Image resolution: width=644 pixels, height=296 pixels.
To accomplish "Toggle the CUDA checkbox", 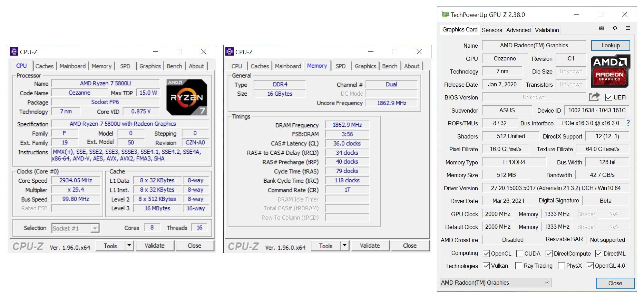I will pyautogui.click(x=520, y=254).
